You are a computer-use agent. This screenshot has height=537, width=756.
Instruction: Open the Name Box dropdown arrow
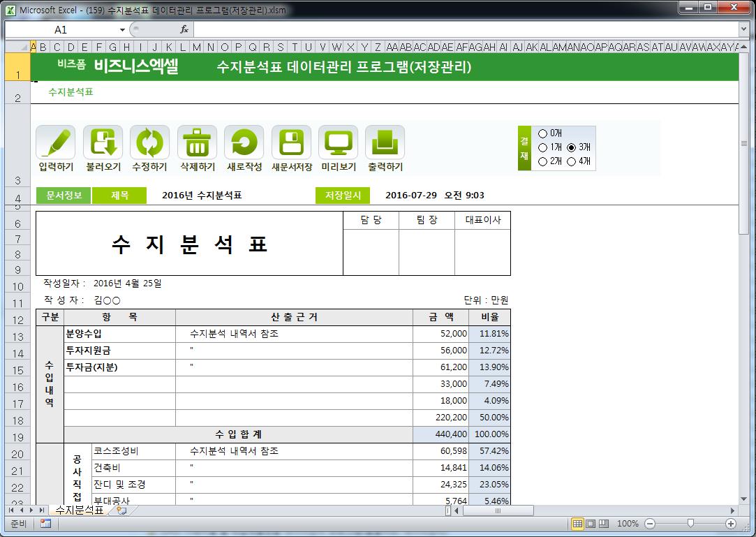tap(122, 30)
